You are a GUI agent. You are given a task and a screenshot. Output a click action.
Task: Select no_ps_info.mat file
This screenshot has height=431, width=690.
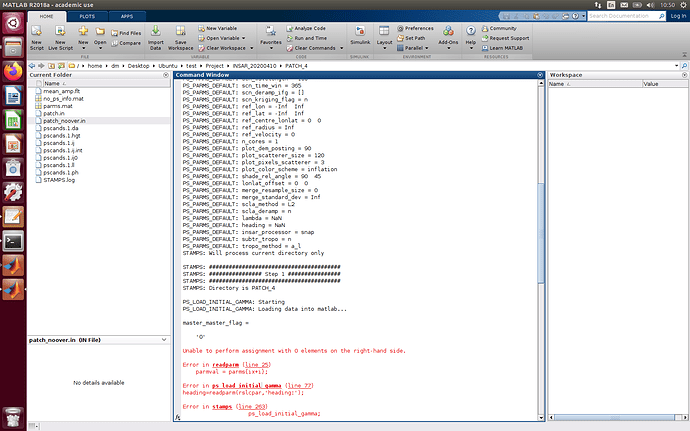(x=63, y=99)
